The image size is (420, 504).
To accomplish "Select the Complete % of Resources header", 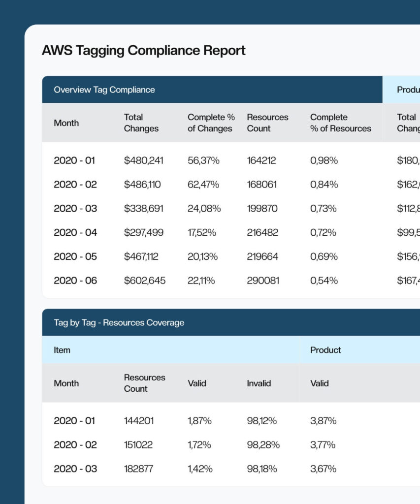I will pyautogui.click(x=340, y=123).
